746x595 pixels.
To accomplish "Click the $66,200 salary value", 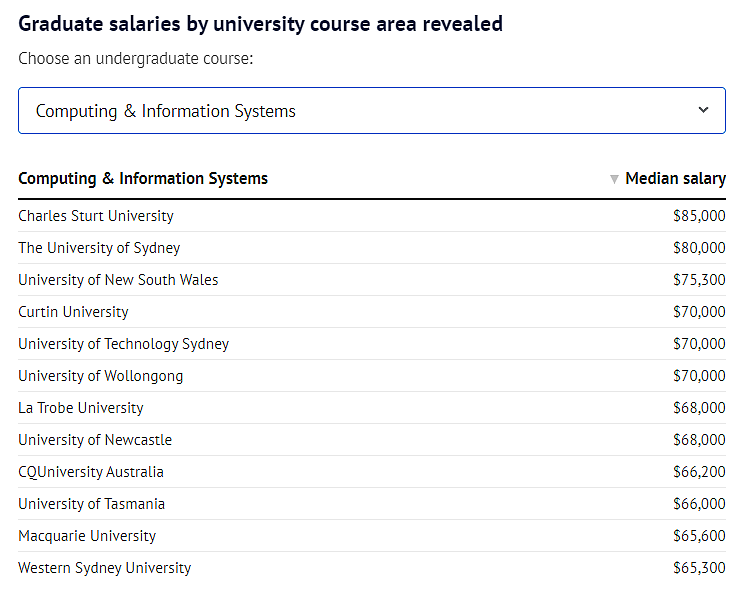I will pos(699,472).
